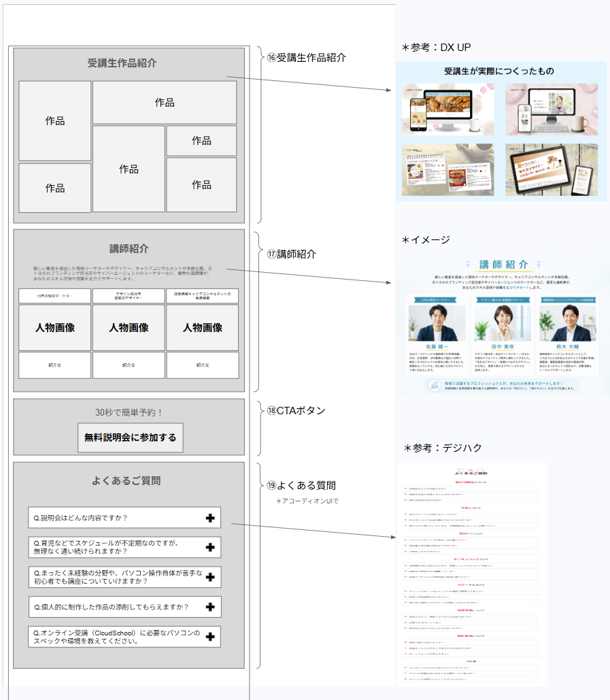Select the ⑲よくある質問 annotation label

[301, 485]
